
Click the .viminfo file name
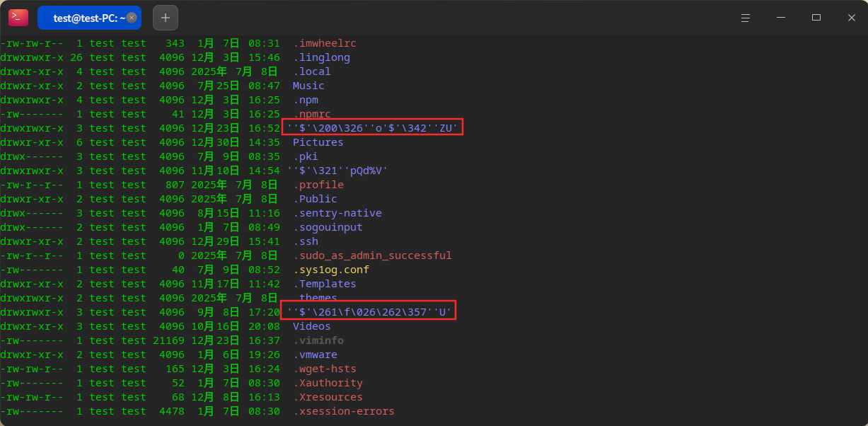tap(318, 340)
